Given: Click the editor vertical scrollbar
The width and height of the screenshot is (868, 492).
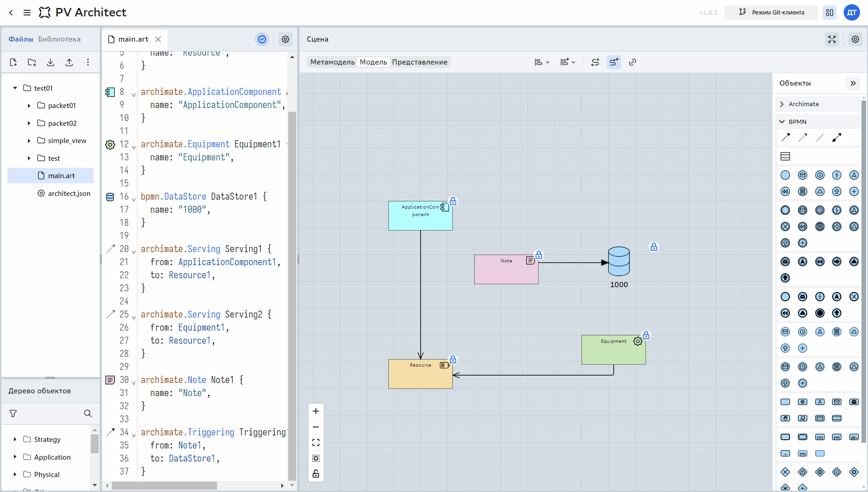Looking at the screenshot, I should coord(292,296).
